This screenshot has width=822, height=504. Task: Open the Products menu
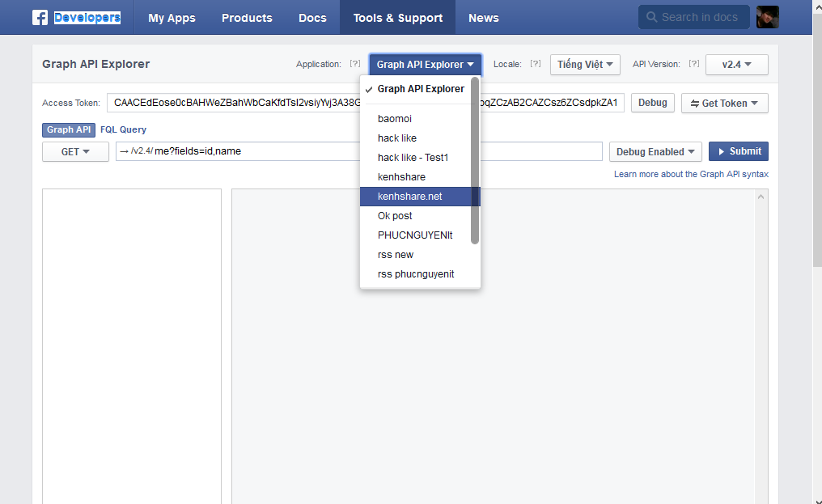[x=247, y=18]
